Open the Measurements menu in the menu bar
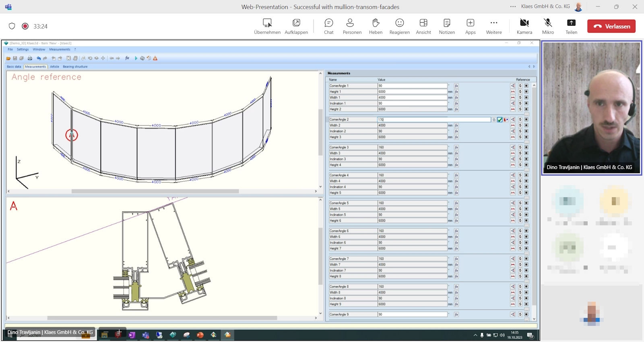This screenshot has height=342, width=644. (60, 49)
